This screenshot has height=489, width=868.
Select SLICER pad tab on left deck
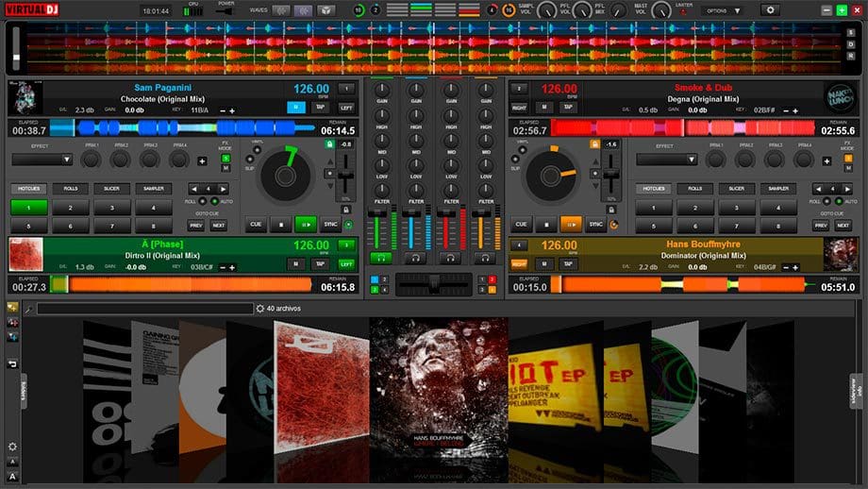(112, 189)
